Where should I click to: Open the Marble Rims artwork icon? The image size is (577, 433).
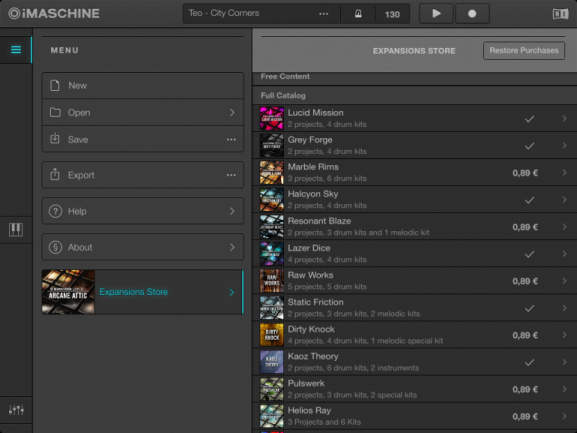(272, 173)
